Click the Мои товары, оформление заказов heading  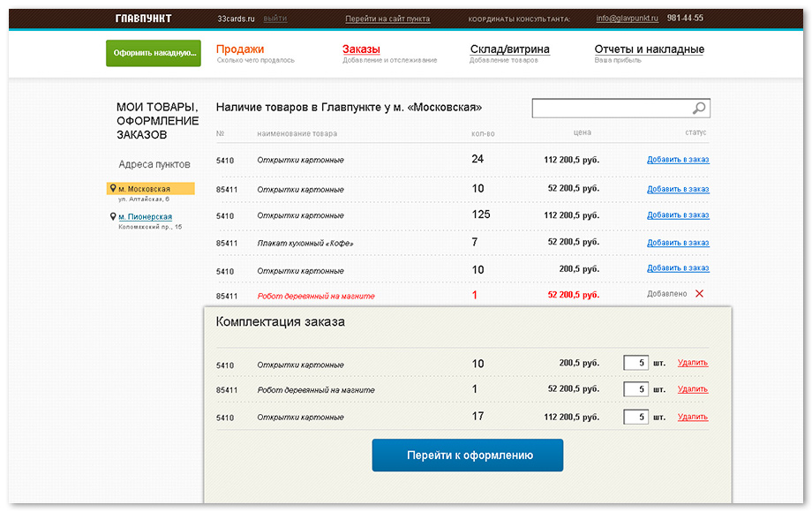tap(157, 121)
